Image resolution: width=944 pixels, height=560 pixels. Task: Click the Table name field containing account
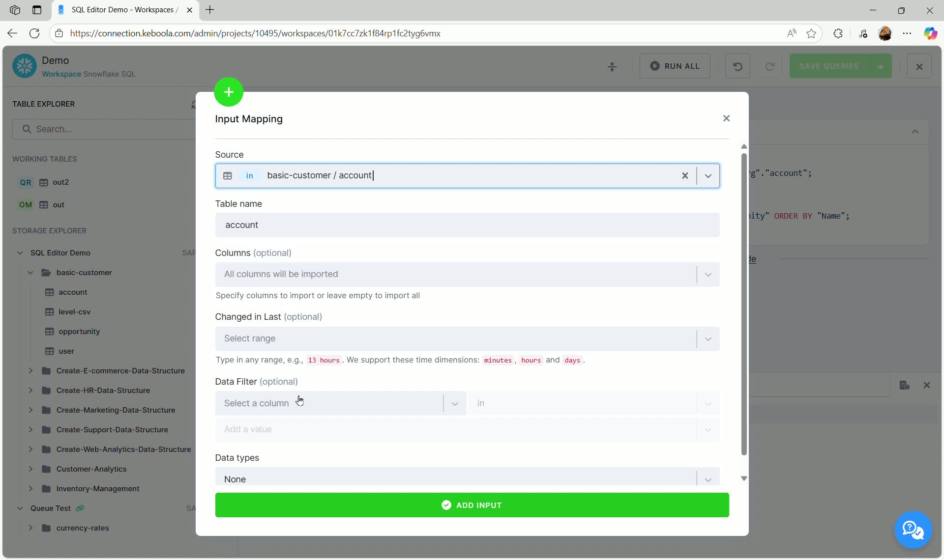467,225
